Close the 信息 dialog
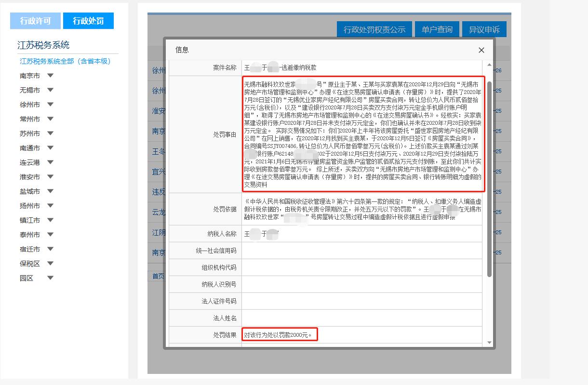This screenshot has width=588, height=385. [x=481, y=50]
